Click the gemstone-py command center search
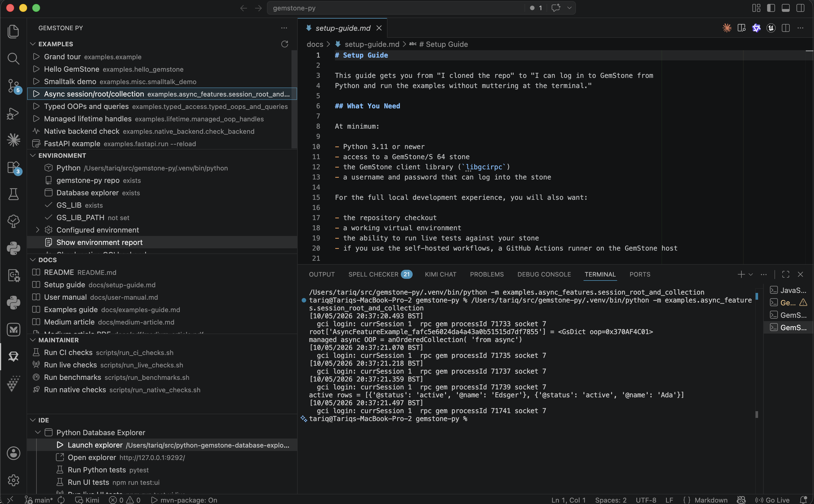 (x=395, y=8)
